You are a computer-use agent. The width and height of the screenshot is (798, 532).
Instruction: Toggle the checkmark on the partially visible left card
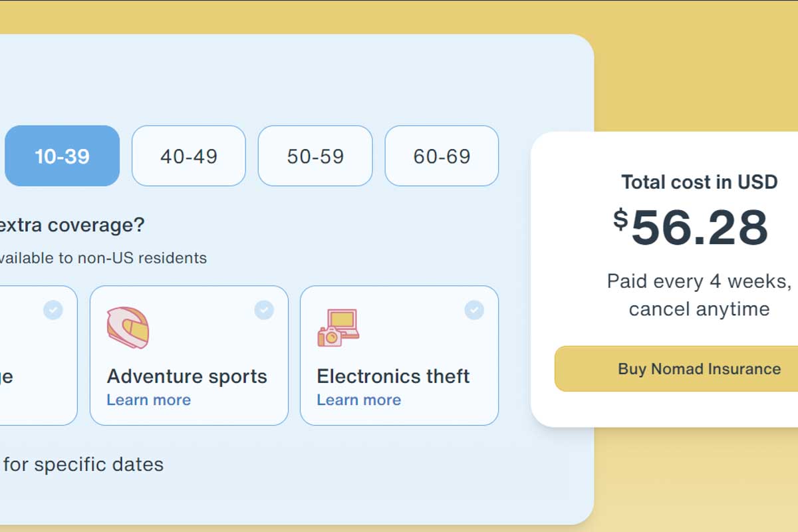point(53,310)
